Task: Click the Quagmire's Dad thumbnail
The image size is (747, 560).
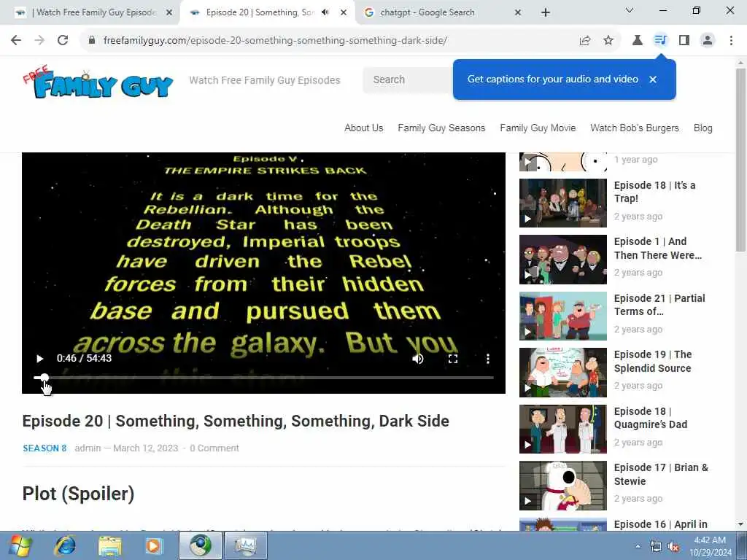Action: click(x=563, y=429)
